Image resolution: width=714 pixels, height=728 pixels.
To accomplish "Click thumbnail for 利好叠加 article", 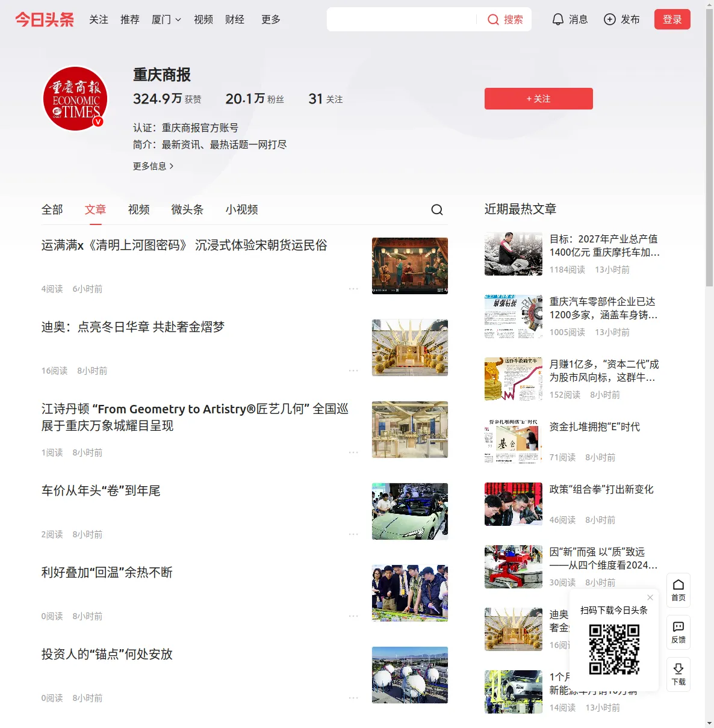I will point(410,593).
